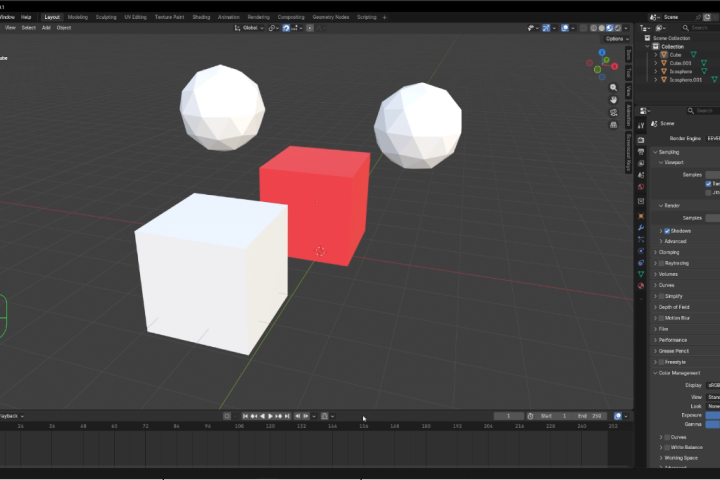Switch perspective/orthographic view with grid icon

click(613, 124)
